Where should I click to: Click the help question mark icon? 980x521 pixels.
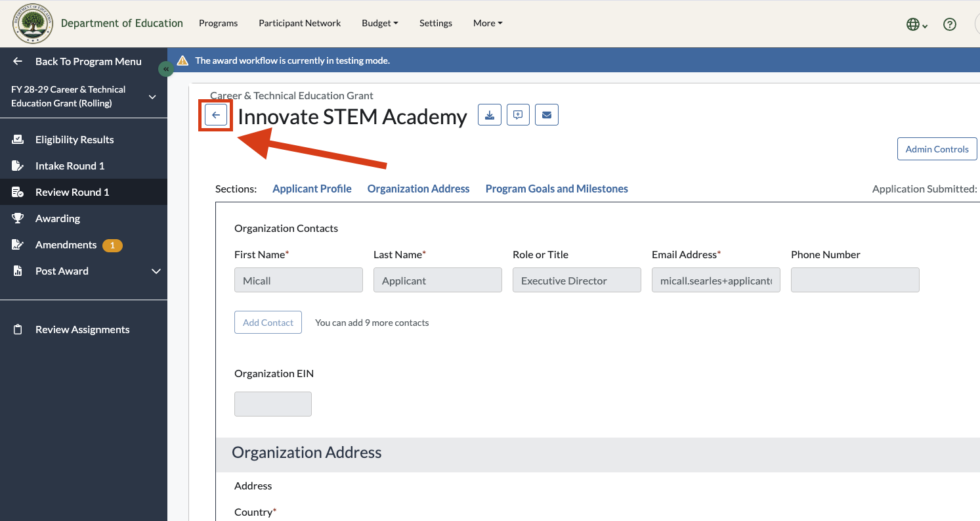(x=949, y=24)
